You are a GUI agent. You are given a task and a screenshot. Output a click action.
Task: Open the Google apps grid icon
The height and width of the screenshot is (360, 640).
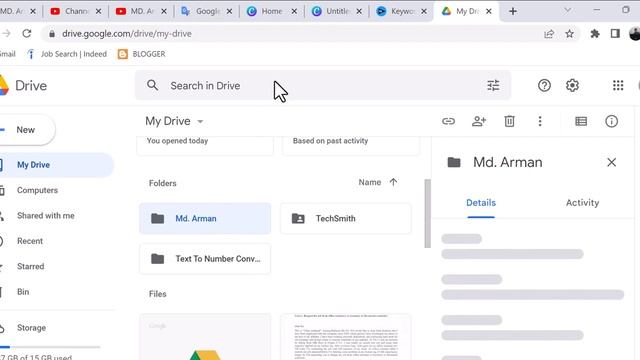618,85
